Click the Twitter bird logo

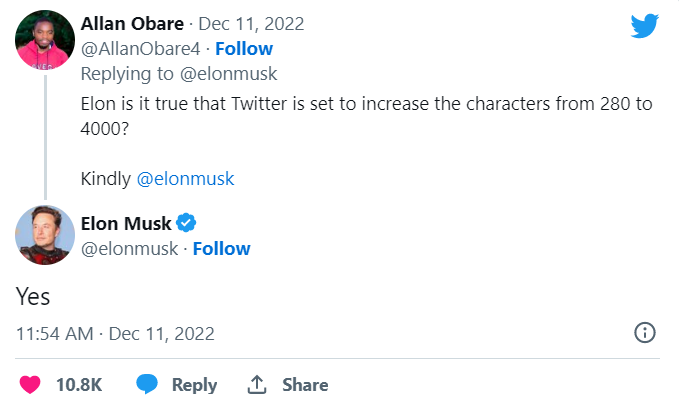point(645,27)
